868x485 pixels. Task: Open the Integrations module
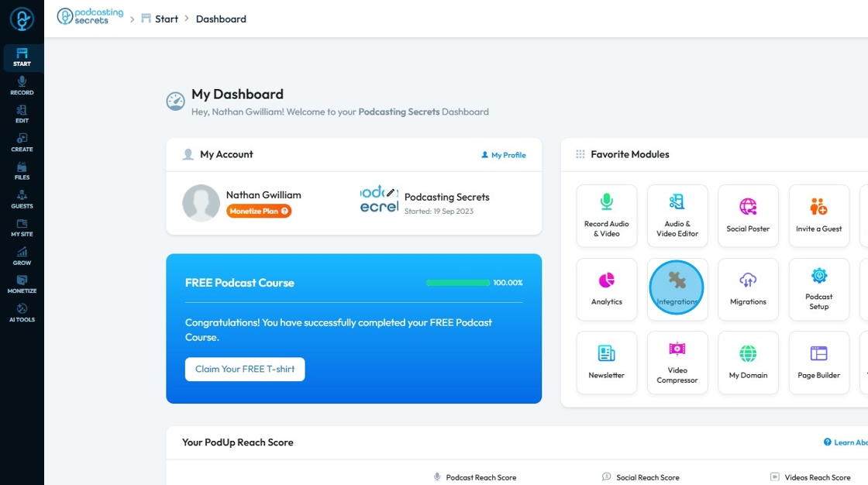[x=677, y=288]
